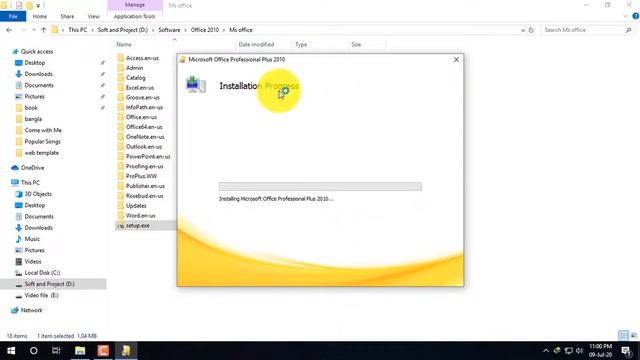640x360 pixels.
Task: Select Network in navigation pane
Action: tap(31, 310)
